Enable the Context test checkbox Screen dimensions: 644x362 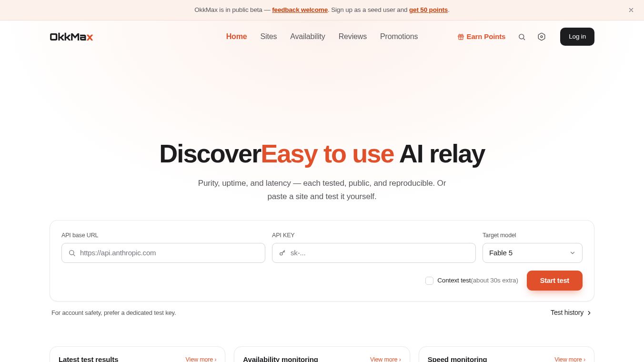click(429, 281)
